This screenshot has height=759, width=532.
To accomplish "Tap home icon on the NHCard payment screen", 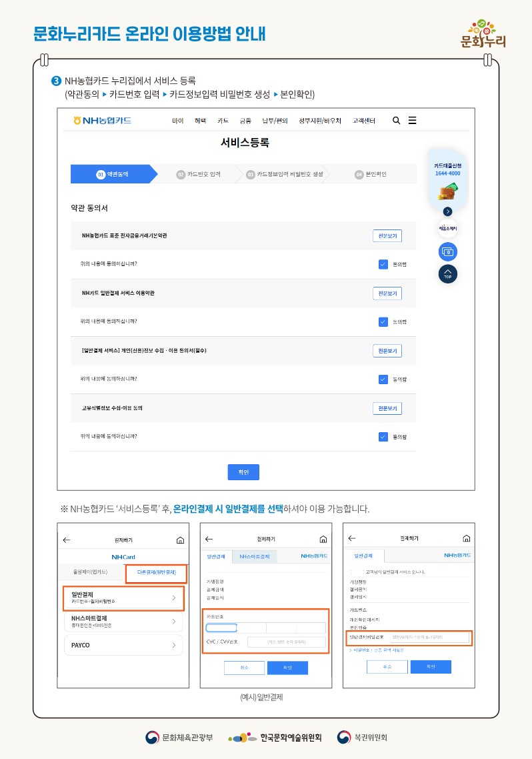I will pos(180,540).
